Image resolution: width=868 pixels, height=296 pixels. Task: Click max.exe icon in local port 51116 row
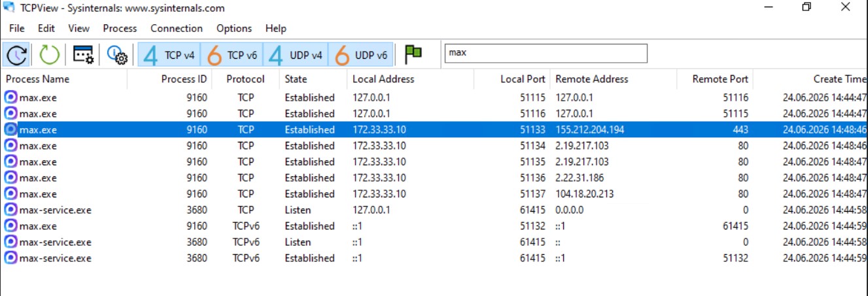(x=11, y=114)
